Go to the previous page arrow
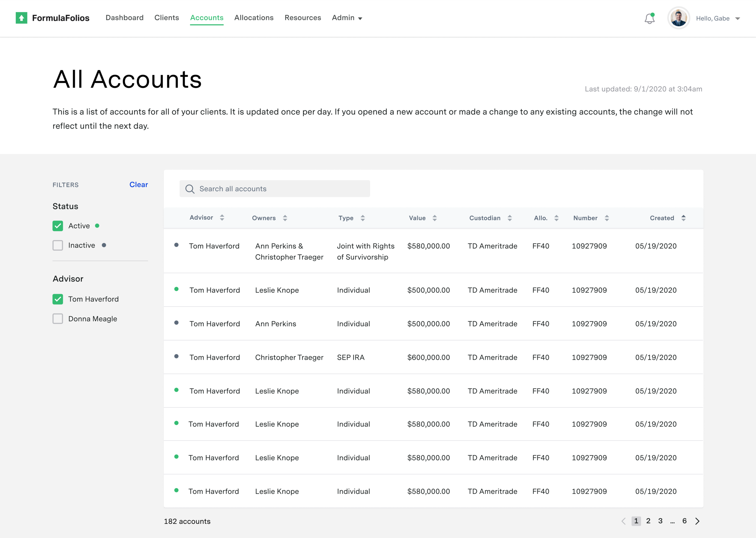756x538 pixels. (624, 521)
